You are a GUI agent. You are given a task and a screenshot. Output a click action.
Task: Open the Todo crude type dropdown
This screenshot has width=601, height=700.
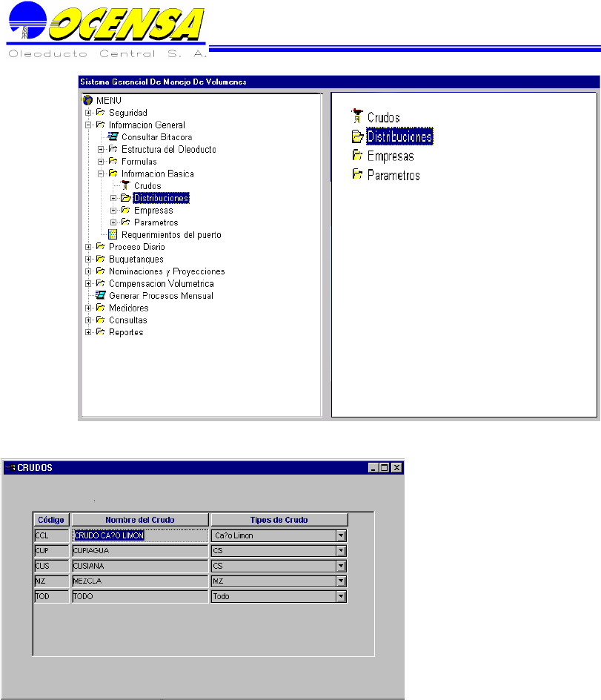point(342,596)
